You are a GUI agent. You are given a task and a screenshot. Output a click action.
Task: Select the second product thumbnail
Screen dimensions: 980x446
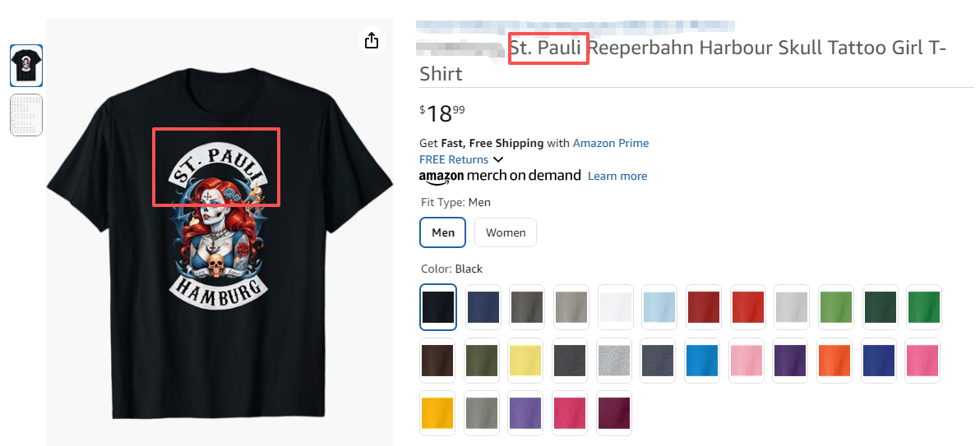(x=26, y=115)
